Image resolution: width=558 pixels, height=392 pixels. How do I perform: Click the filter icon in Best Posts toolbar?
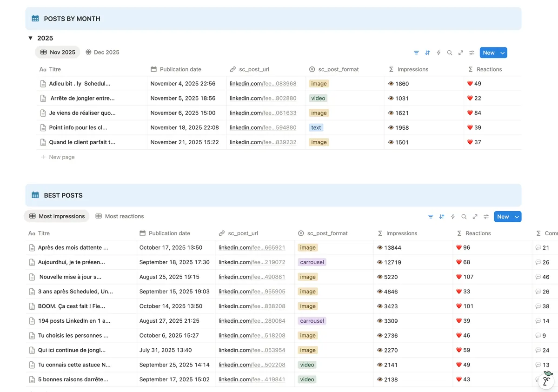[431, 217]
